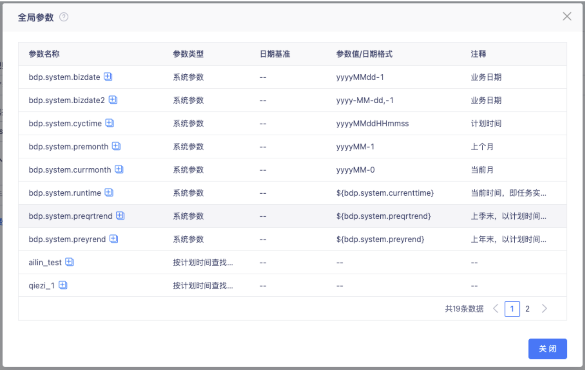Select the bdp.system.preyrend parameter name
Viewport: 588px width, 374px height.
(67, 239)
